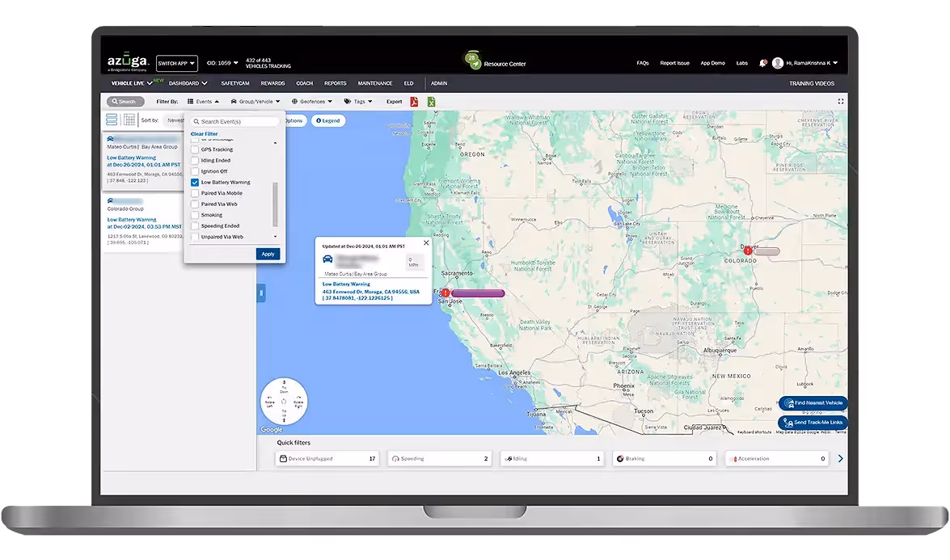Click the car icon on the Colorado Group card
This screenshot has height=560, width=950.
(110, 200)
